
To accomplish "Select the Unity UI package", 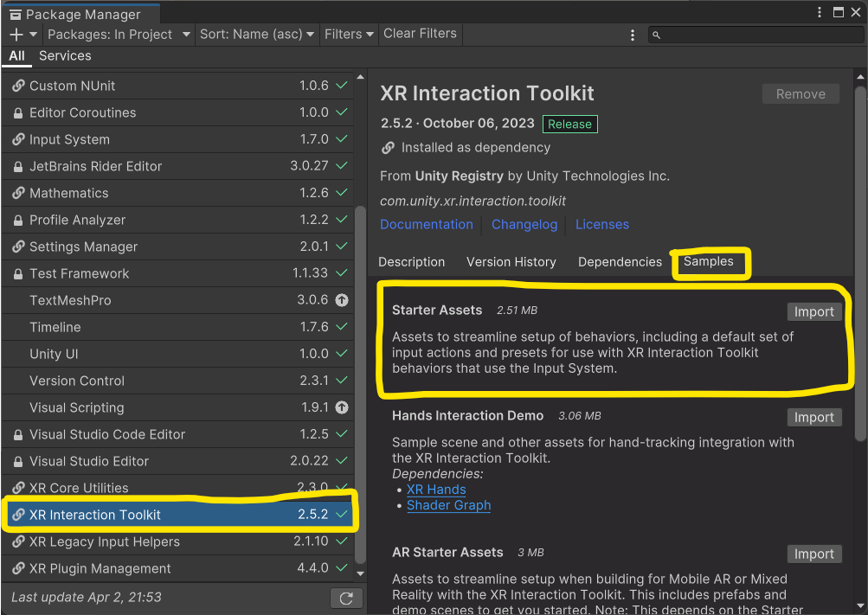I will click(177, 354).
